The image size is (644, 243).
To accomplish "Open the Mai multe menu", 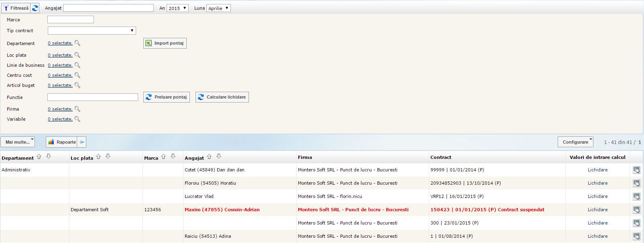I will pos(18,142).
